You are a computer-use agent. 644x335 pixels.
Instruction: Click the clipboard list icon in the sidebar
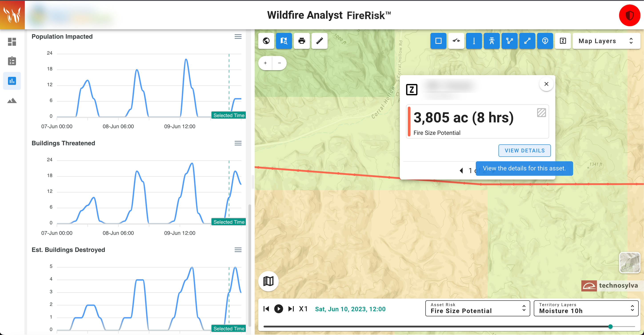pos(12,61)
